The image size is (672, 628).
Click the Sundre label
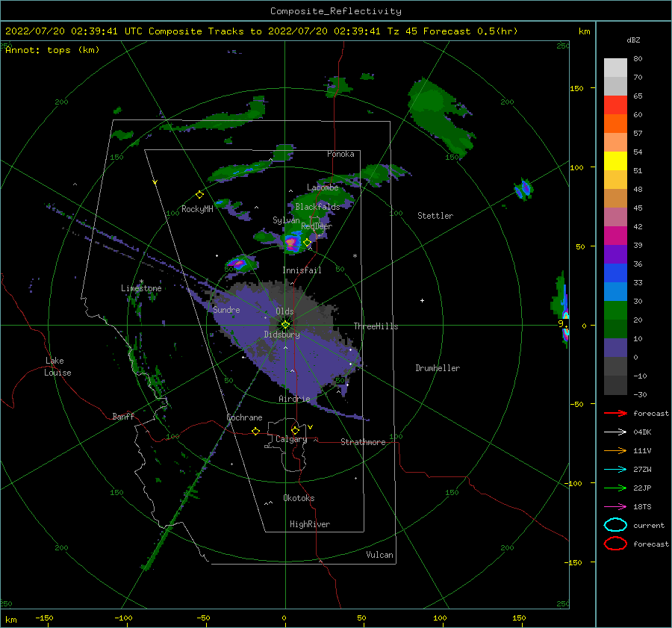point(226,309)
